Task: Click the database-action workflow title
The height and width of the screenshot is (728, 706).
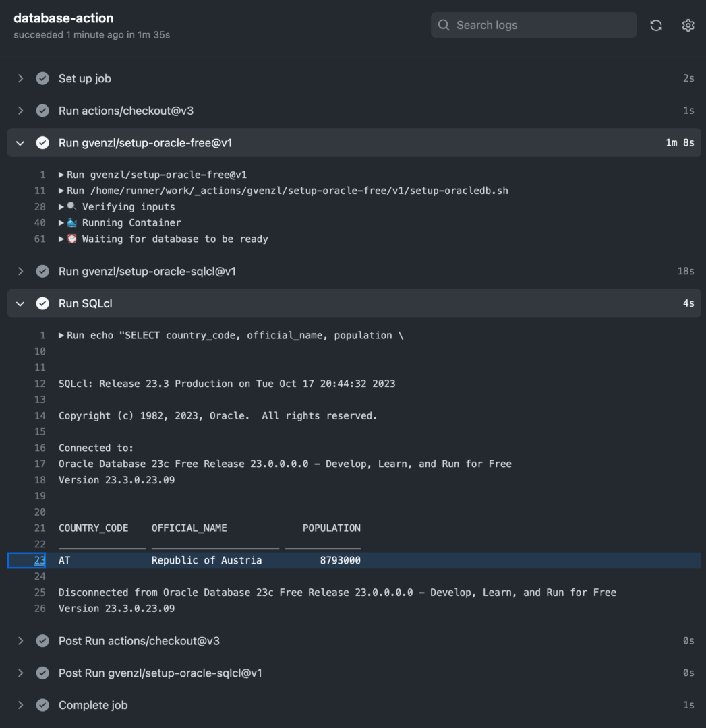Action: coord(63,18)
